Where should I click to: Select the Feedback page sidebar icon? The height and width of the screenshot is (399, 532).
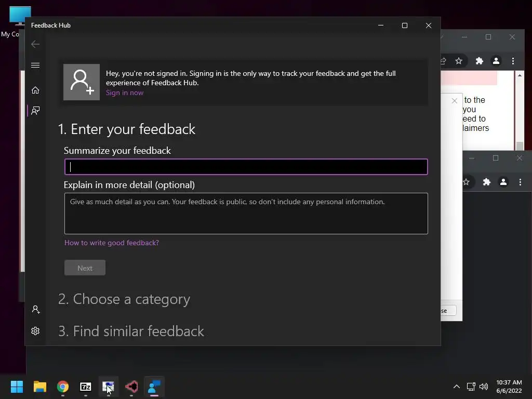tap(35, 111)
